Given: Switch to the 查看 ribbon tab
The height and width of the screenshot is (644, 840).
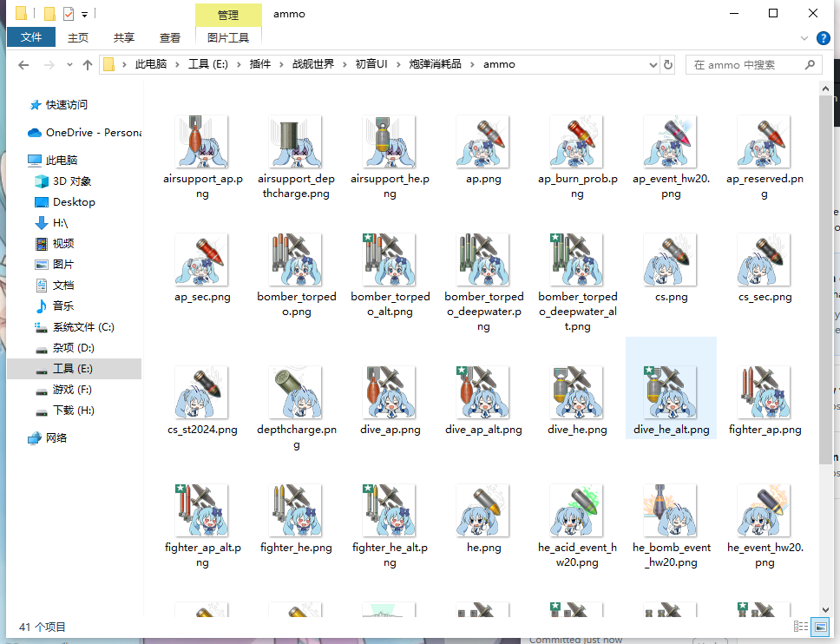Looking at the screenshot, I should pos(170,37).
